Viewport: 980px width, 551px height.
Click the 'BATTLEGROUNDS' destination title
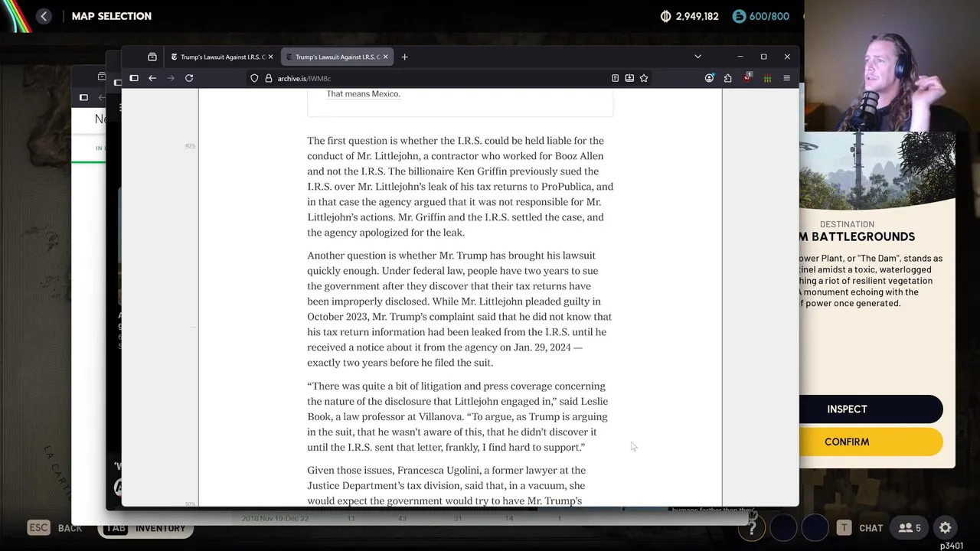(x=863, y=236)
